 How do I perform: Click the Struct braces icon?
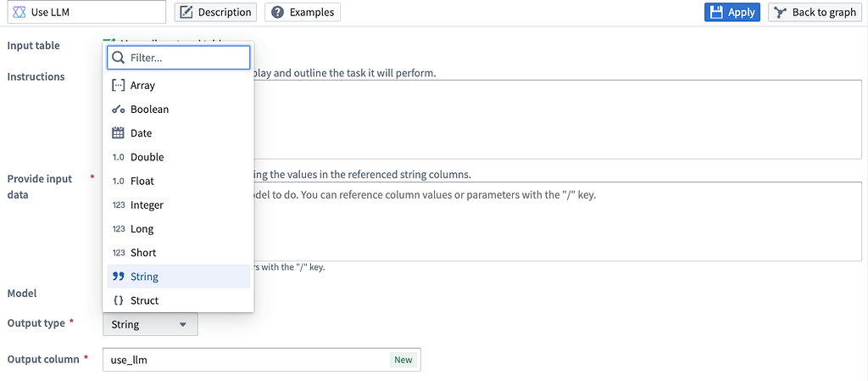119,300
